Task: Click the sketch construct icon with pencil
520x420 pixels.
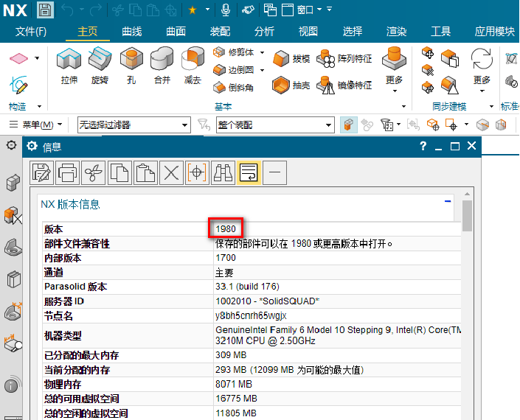Action: click(18, 85)
